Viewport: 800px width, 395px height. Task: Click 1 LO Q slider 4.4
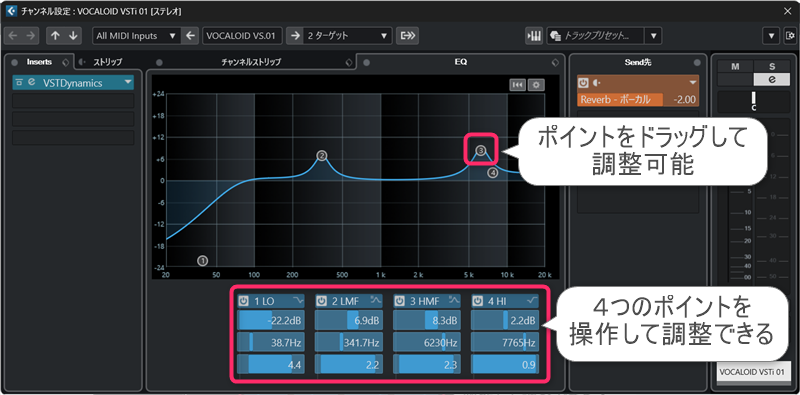pos(270,364)
